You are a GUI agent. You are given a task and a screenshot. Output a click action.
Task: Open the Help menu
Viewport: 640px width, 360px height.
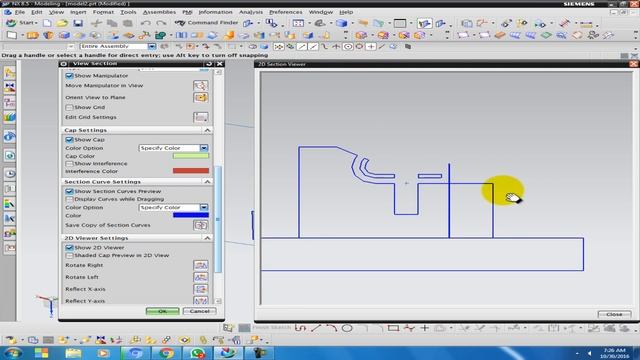pyautogui.click(x=346, y=12)
